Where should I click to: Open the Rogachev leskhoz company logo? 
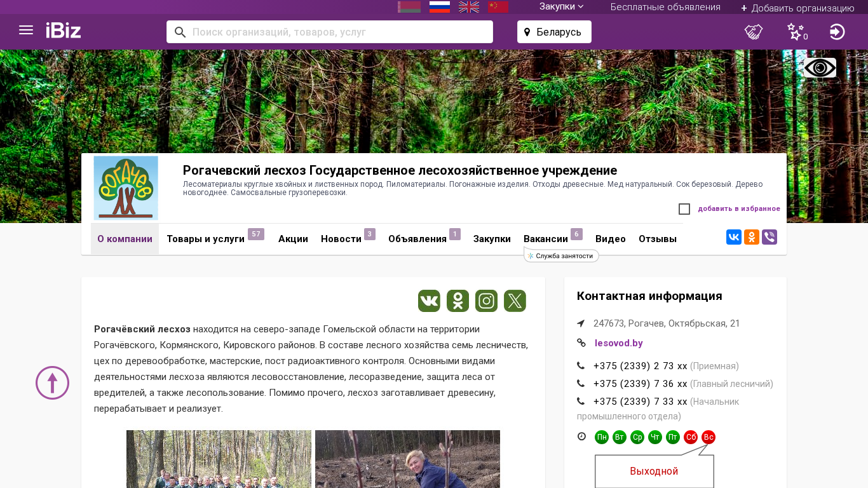click(x=126, y=188)
